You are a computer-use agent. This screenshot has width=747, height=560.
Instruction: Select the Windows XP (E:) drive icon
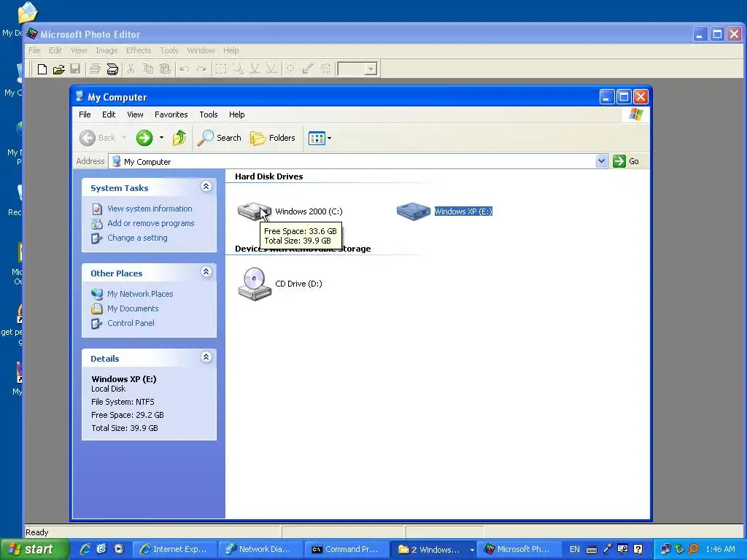point(414,211)
